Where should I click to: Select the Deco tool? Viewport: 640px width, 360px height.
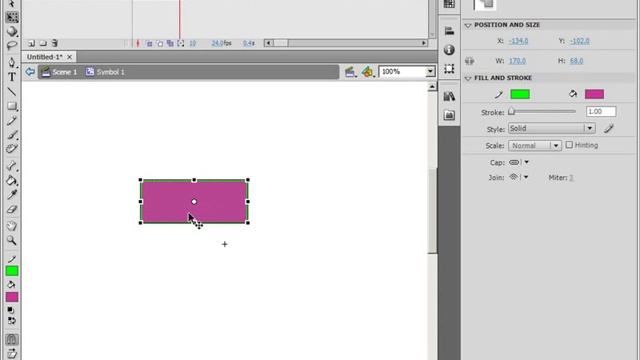[12, 149]
